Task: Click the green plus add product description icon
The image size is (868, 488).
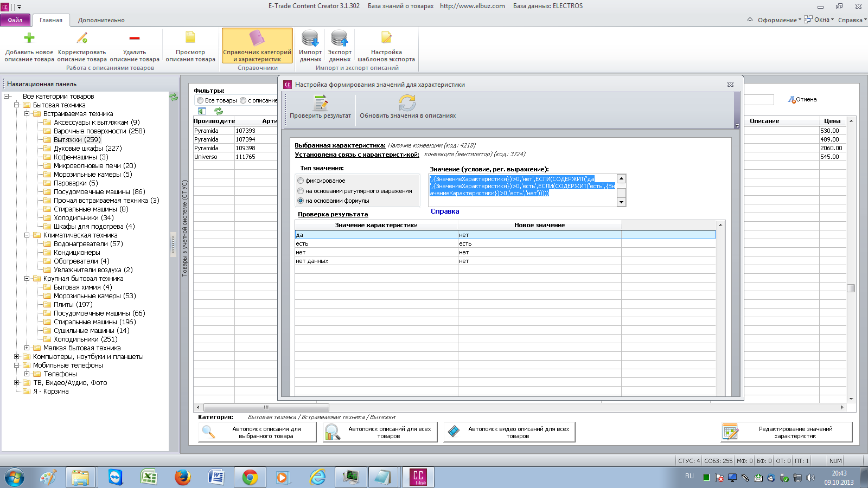Action: [x=29, y=38]
